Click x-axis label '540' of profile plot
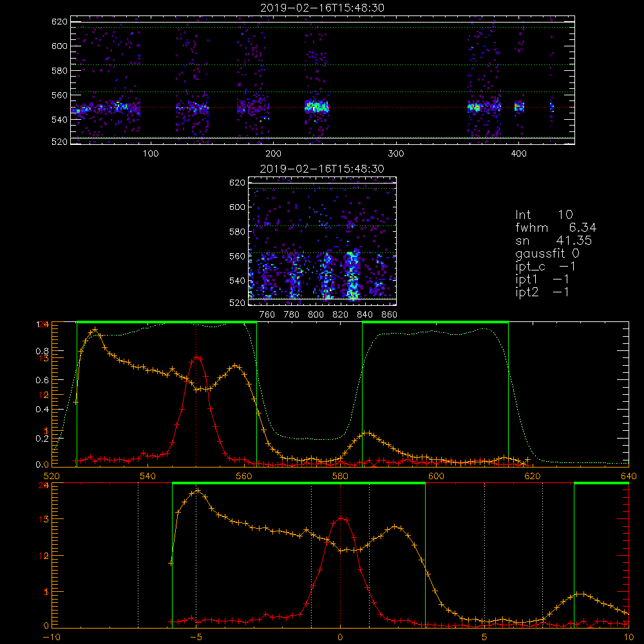Image resolution: width=644 pixels, height=644 pixels. (148, 476)
